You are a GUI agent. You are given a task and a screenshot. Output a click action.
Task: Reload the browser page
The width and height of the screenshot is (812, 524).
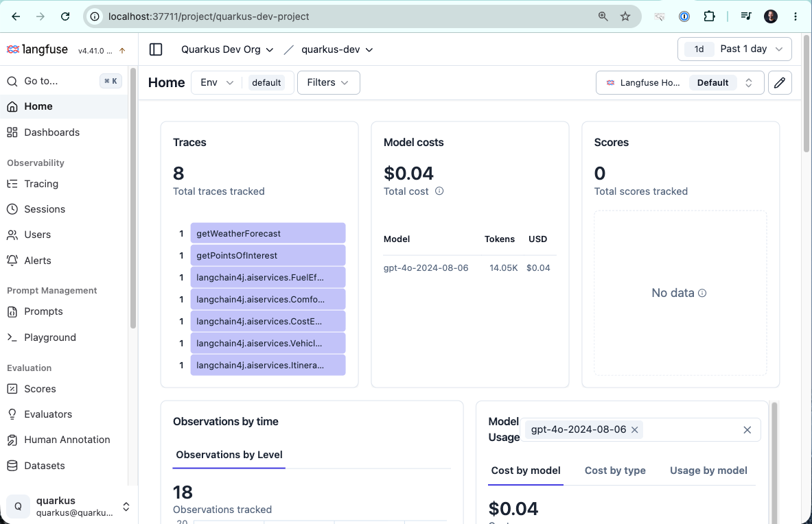coord(65,16)
